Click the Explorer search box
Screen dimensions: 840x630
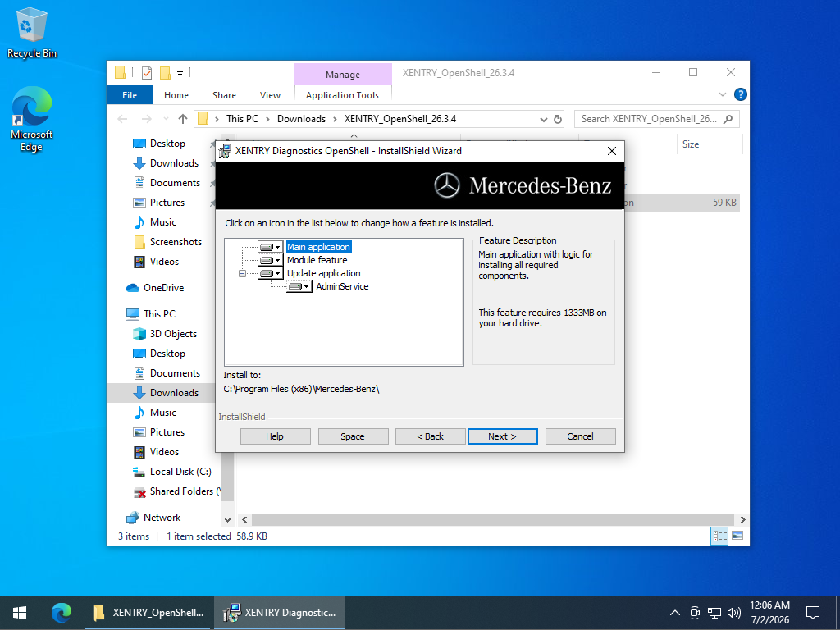657,119
